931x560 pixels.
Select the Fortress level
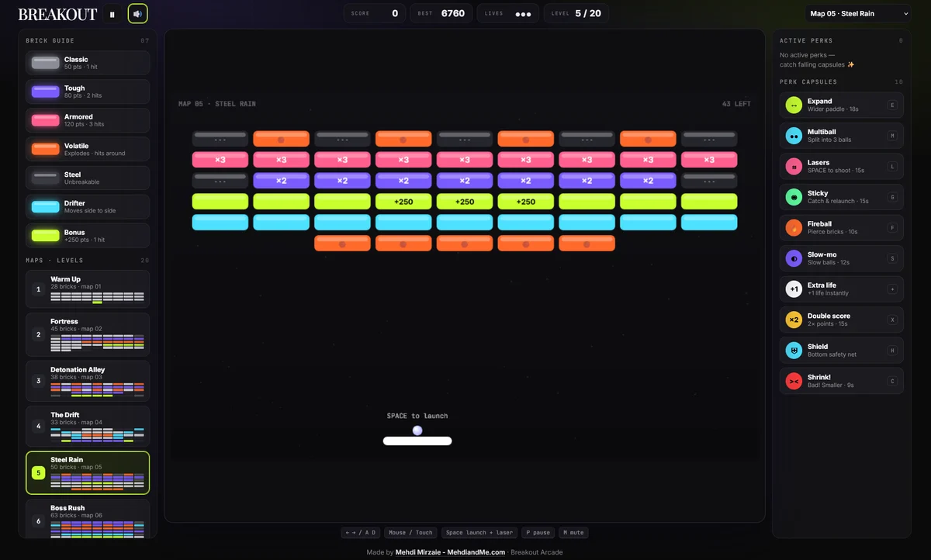88,334
